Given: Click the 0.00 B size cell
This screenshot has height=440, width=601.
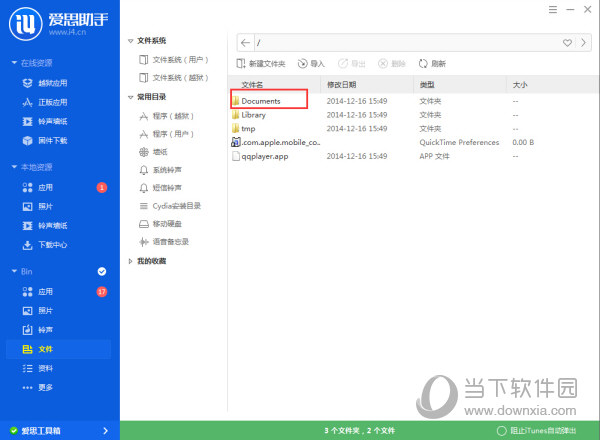Looking at the screenshot, I should 523,143.
